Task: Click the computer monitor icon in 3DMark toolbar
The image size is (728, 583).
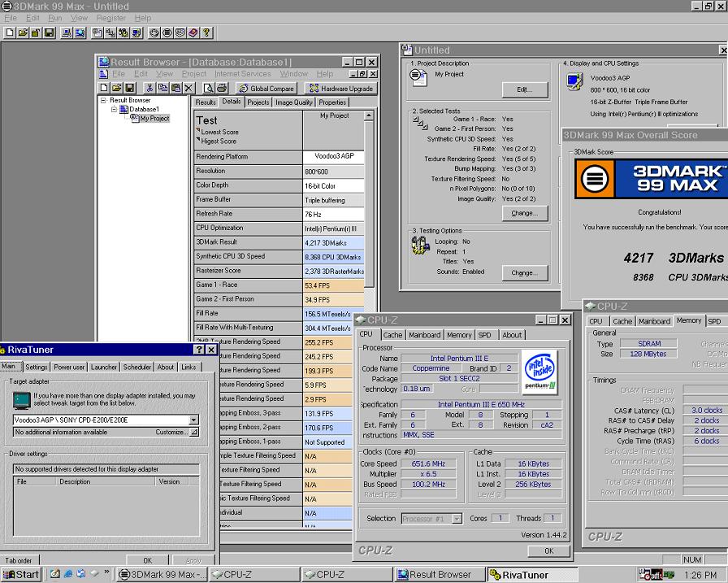Action: tap(67, 33)
